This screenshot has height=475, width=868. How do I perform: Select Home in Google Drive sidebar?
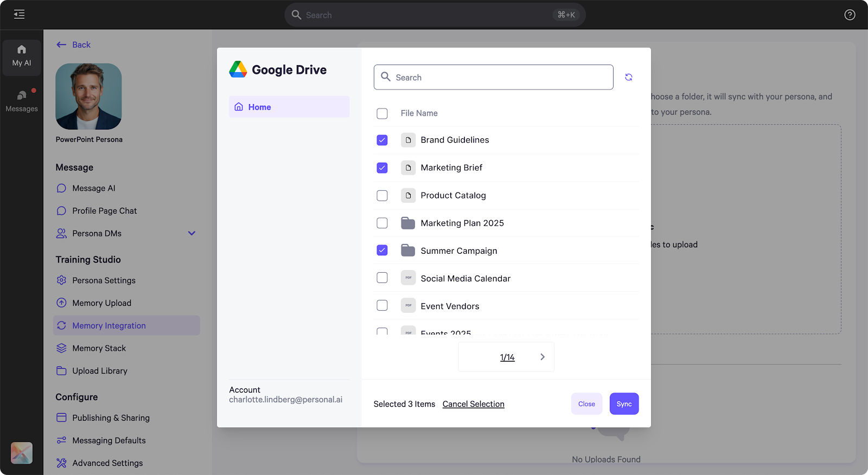(289, 107)
